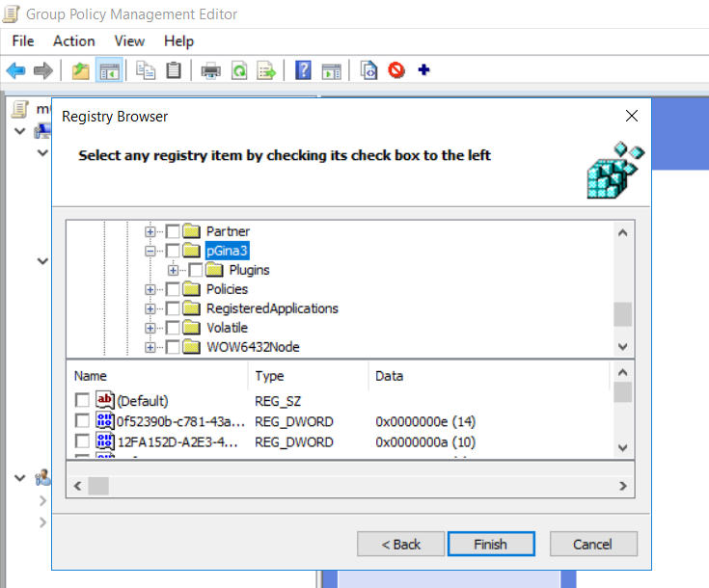Collapse the pGina3 registry key
Image resolution: width=709 pixels, height=588 pixels.
(x=150, y=251)
